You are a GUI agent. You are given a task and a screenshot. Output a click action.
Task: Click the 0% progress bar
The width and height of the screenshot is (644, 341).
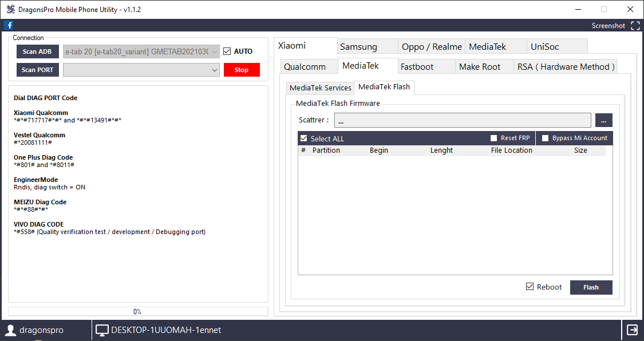138,311
